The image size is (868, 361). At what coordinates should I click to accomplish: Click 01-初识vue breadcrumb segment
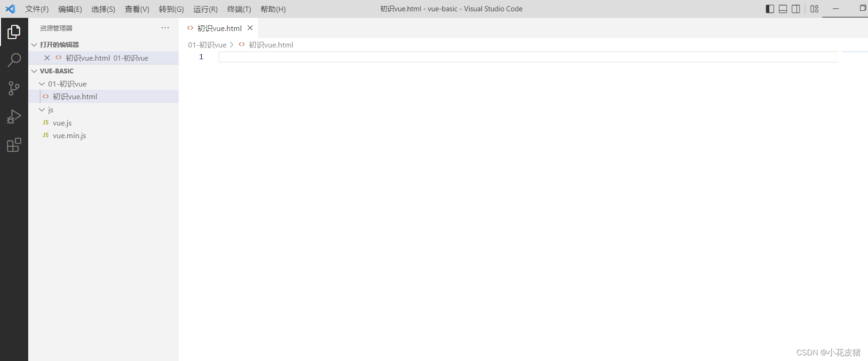tap(207, 45)
